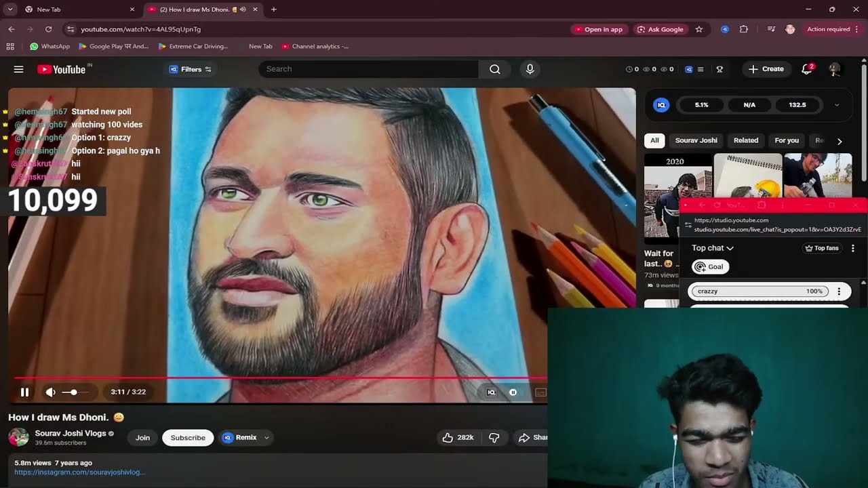868x488 pixels.
Task: Toggle subtitles in the player controls
Action: [x=540, y=392]
